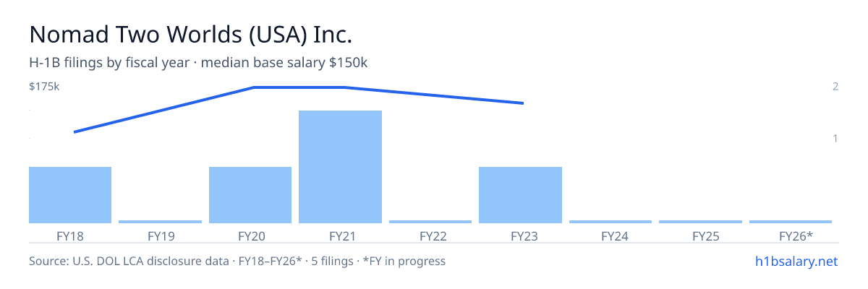Image resolution: width=868 pixels, height=289 pixels.
Task: Click the FY26* axis label
Action: tap(796, 236)
